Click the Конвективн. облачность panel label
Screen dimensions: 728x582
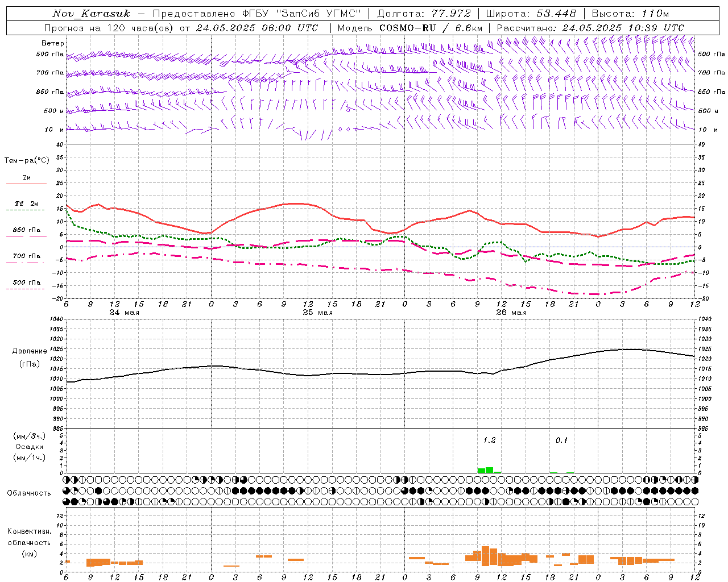click(29, 537)
